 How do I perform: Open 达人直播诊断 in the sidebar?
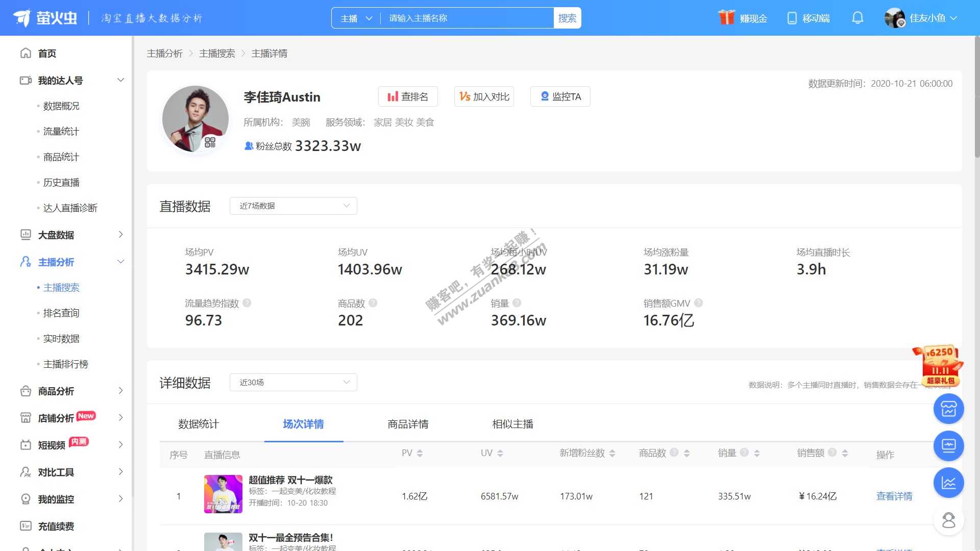[70, 208]
